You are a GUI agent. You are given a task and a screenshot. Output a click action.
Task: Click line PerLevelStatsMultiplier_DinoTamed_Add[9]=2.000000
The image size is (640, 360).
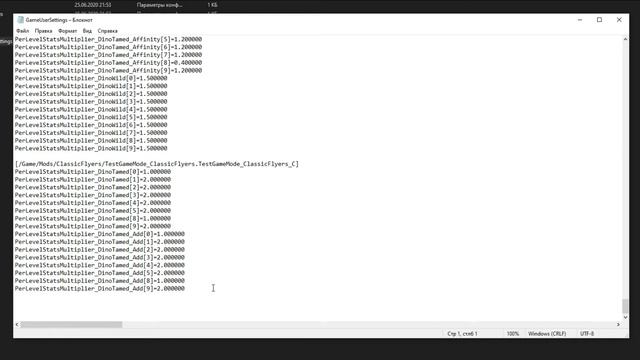pyautogui.click(x=100, y=289)
